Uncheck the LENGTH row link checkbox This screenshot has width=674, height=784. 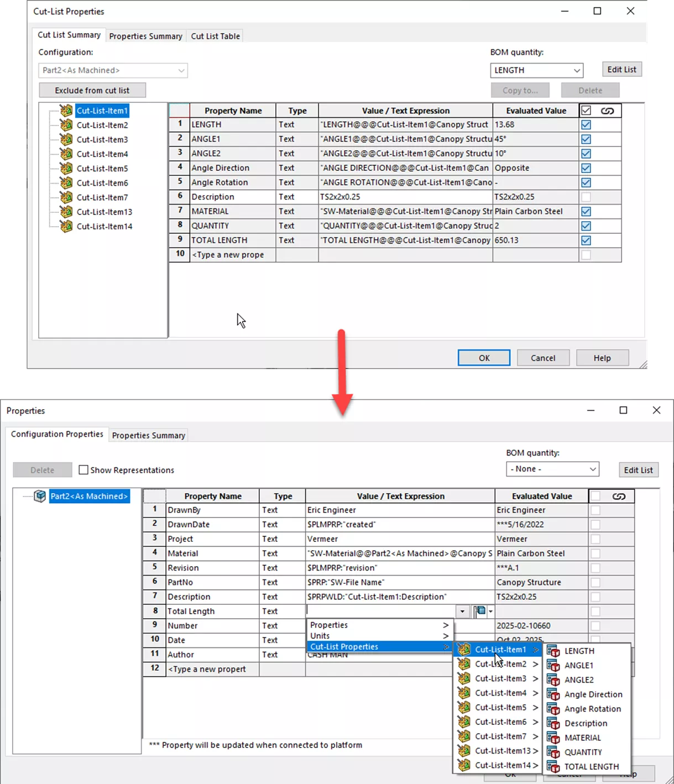[586, 125]
